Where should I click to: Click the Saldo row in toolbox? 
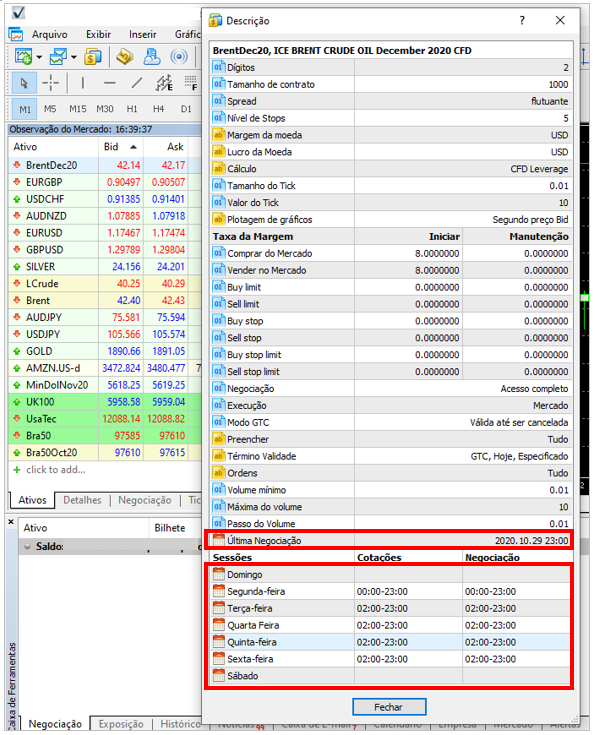point(110,546)
